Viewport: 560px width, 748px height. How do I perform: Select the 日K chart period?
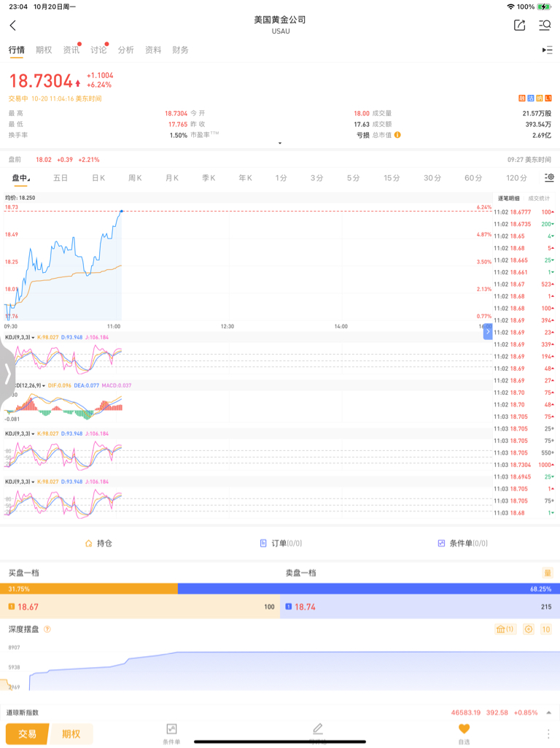[x=98, y=178]
